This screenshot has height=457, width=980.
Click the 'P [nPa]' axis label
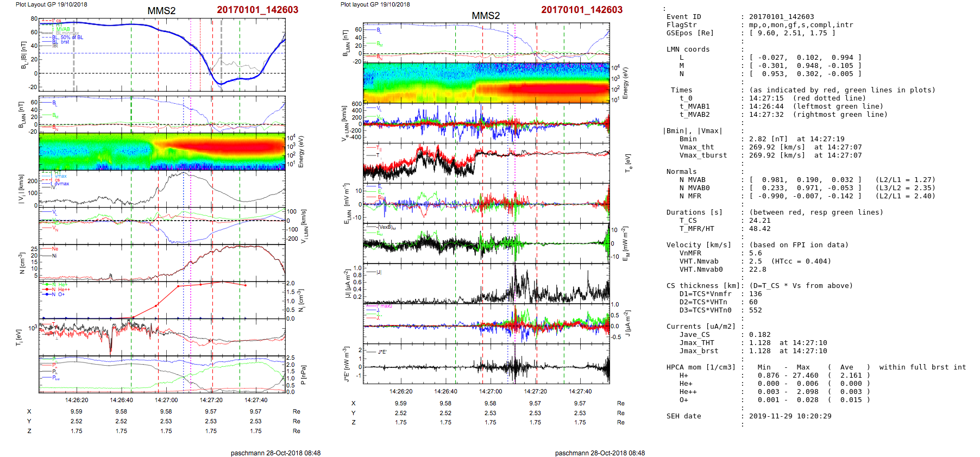[x=303, y=374]
